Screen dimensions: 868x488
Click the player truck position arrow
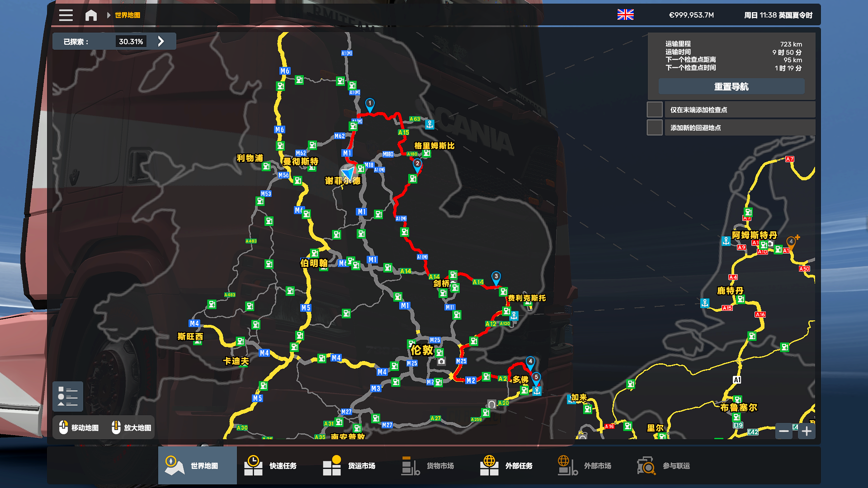point(348,173)
